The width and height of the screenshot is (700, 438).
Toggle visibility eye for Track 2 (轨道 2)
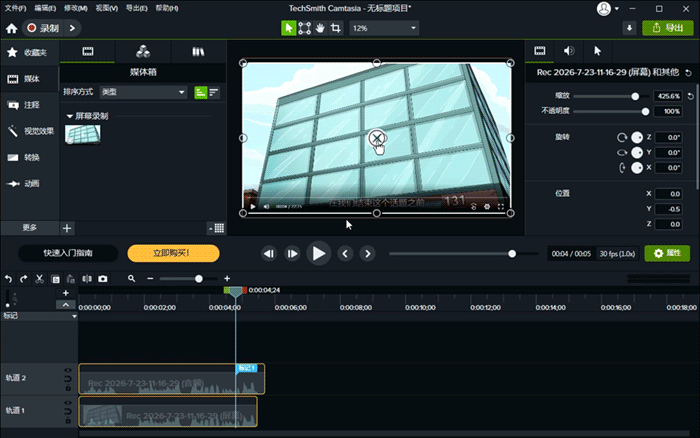[x=68, y=370]
